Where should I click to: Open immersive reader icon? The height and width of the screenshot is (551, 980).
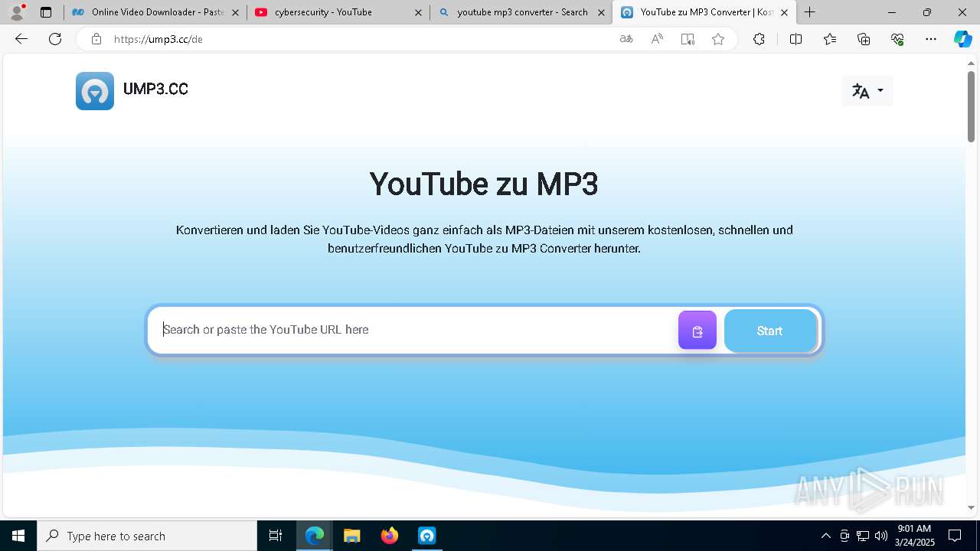[688, 39]
